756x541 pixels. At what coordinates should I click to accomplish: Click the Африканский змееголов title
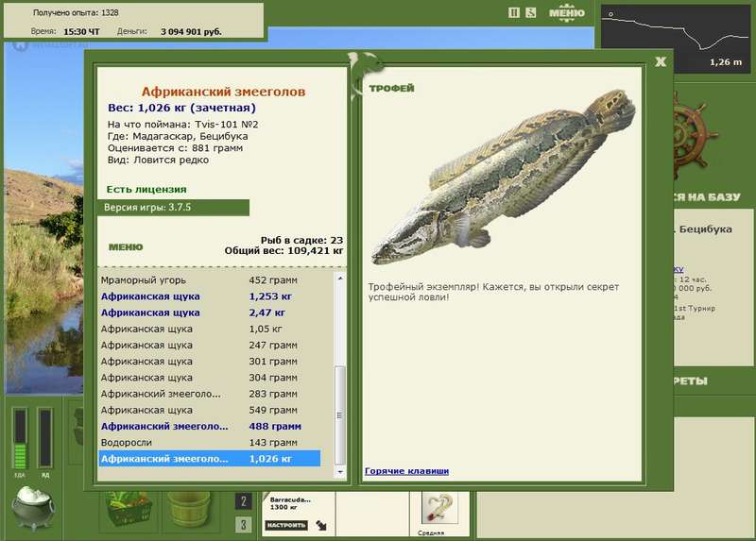(223, 92)
